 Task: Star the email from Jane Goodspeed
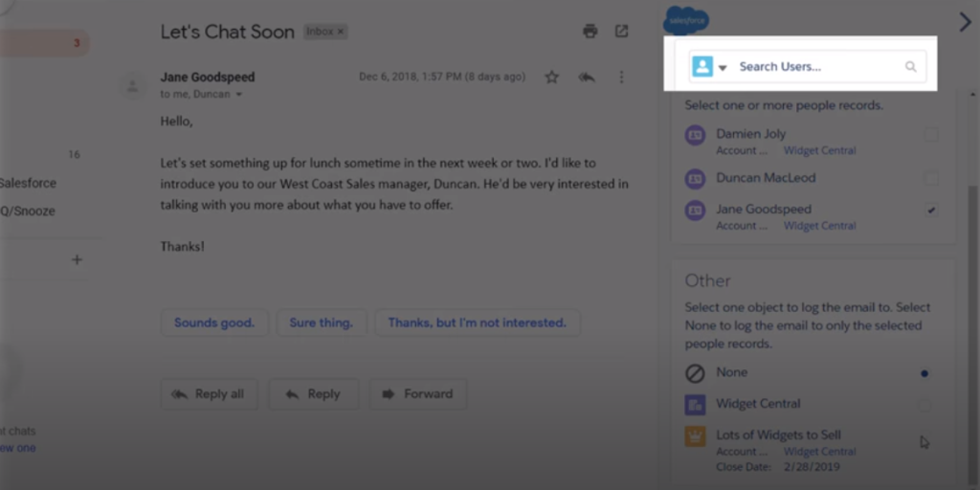coord(551,78)
